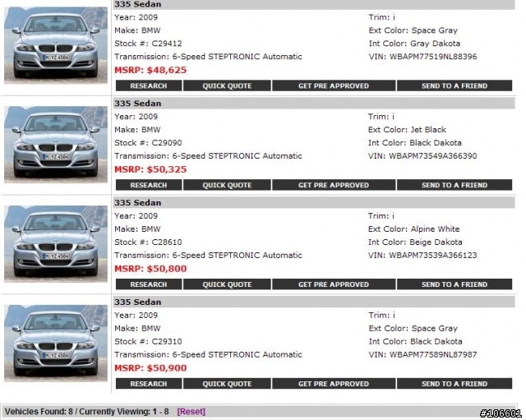This screenshot has width=526, height=420.
Task: Click 335 Sedan title of $50,900 listing
Action: tap(138, 302)
